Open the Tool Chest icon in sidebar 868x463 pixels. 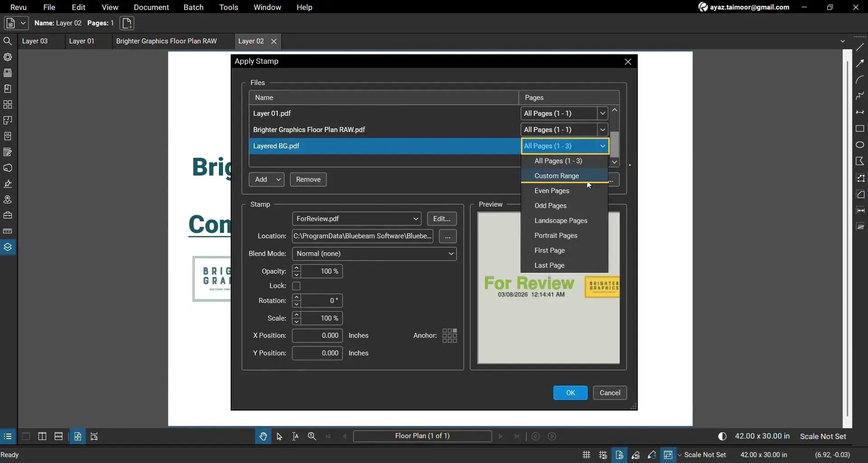(8, 215)
